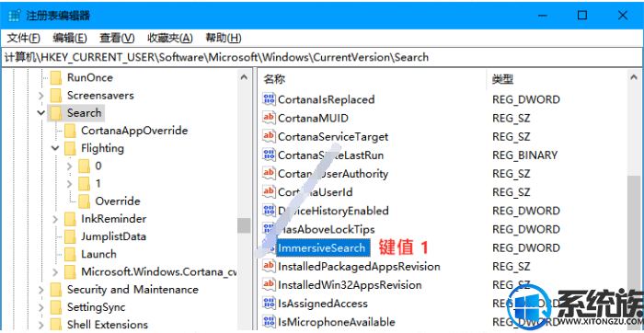Click the Security and Maintenance folder icon
Viewport: 644px width, 333px height.
55,290
